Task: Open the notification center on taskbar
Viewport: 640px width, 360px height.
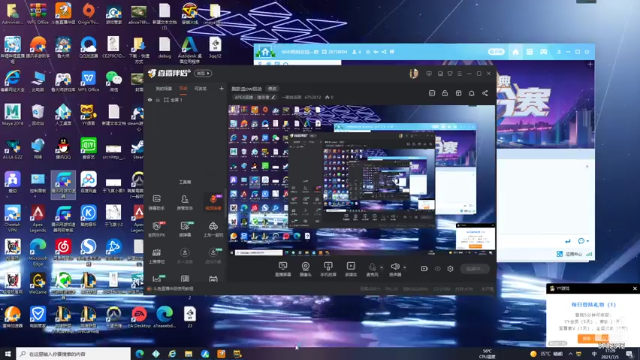Action: click(x=630, y=353)
